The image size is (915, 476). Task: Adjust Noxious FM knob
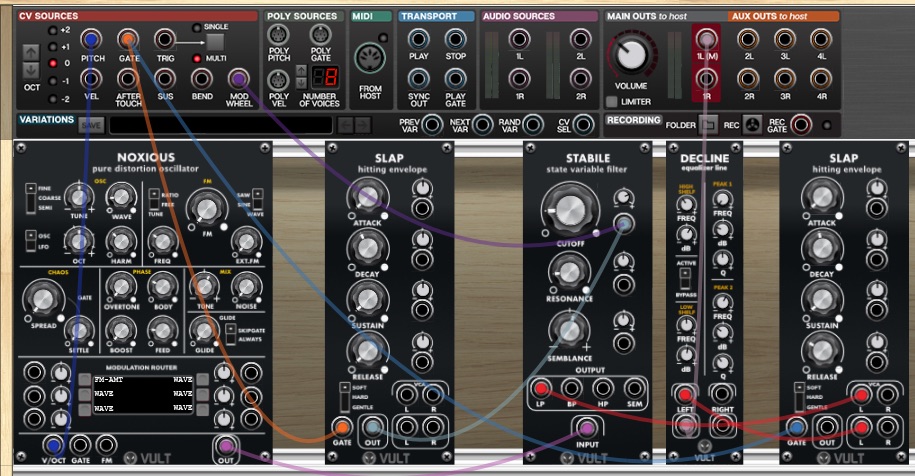coord(207,209)
